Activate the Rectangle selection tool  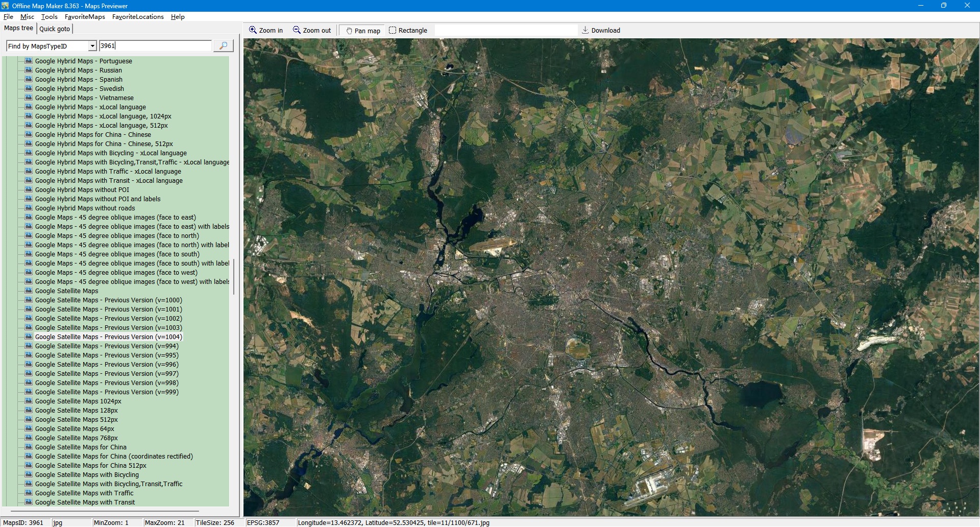(x=393, y=30)
